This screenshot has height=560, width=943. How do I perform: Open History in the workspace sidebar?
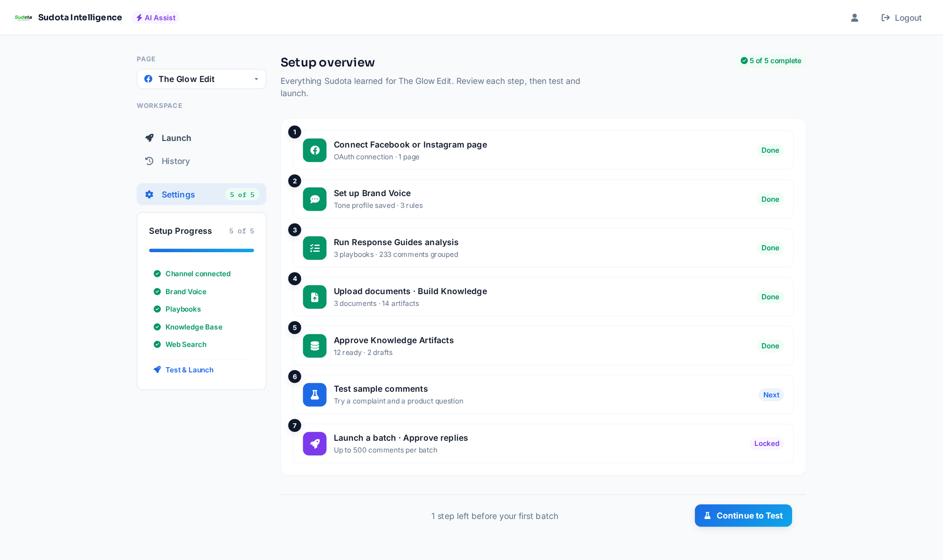(201, 161)
